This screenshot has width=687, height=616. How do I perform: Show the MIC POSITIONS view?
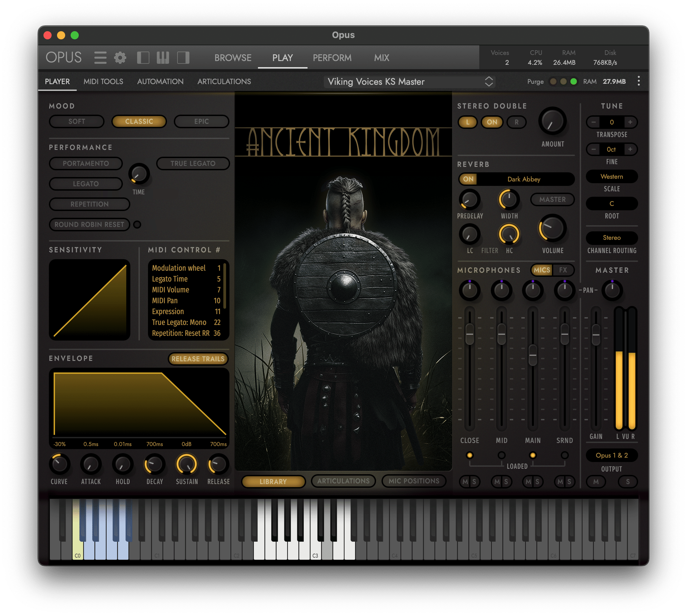[414, 481]
